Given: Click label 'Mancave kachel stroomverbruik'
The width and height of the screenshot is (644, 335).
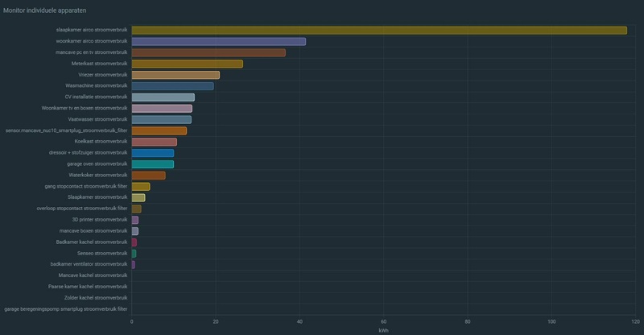Looking at the screenshot, I should click(x=93, y=275).
